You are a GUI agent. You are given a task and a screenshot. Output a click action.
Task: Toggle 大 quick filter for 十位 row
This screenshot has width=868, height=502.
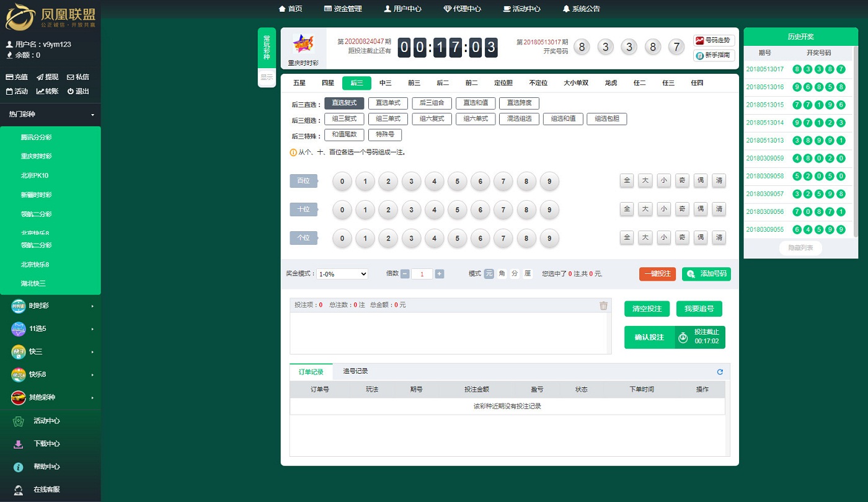645,209
